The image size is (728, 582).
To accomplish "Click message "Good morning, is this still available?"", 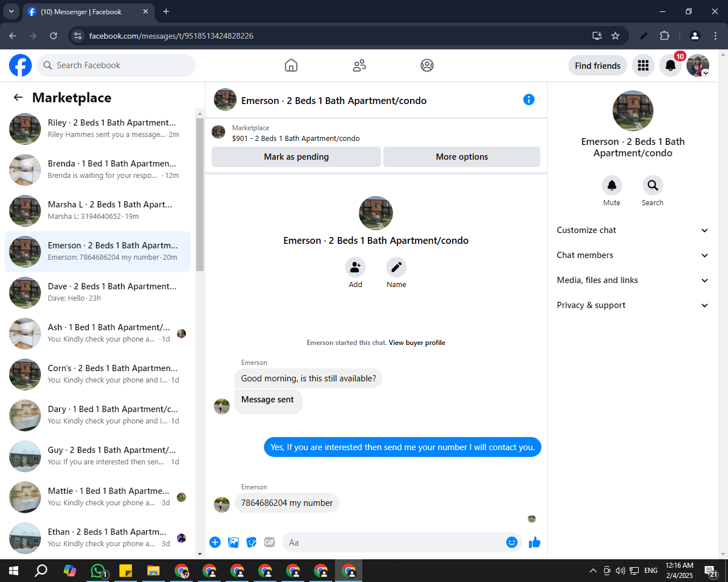I will [308, 379].
